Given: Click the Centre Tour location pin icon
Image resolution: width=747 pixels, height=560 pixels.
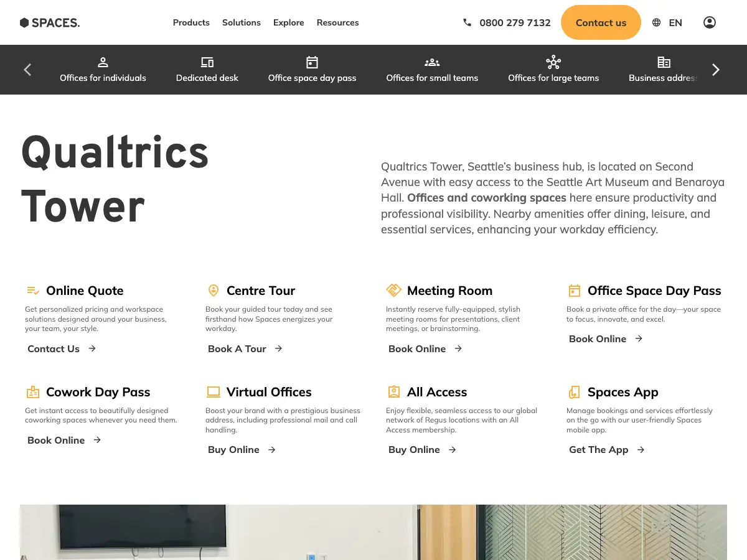Looking at the screenshot, I should [214, 291].
